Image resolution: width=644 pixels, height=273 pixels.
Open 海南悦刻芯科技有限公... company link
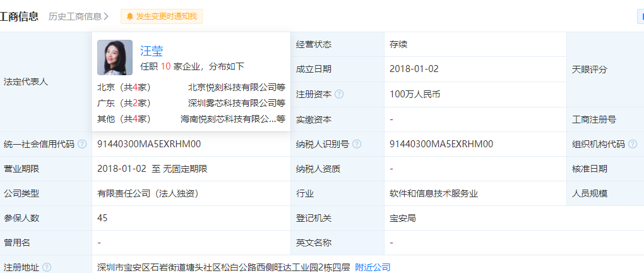pos(233,119)
